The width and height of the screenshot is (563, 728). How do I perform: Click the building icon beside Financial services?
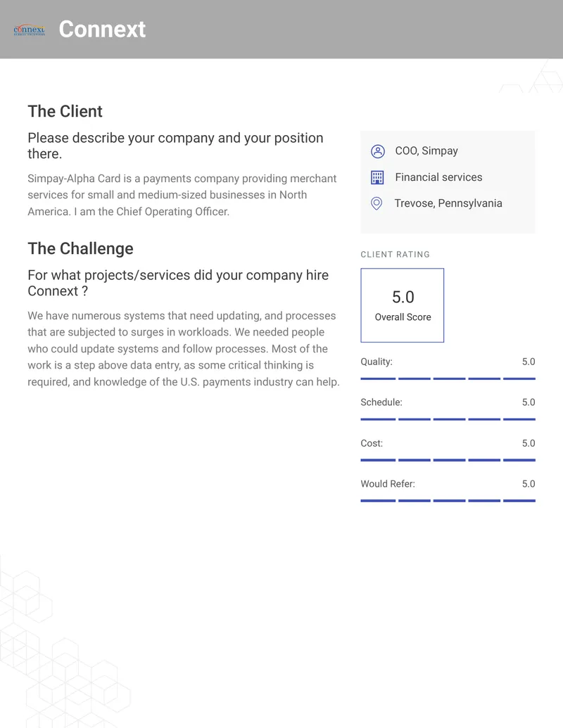coord(377,177)
